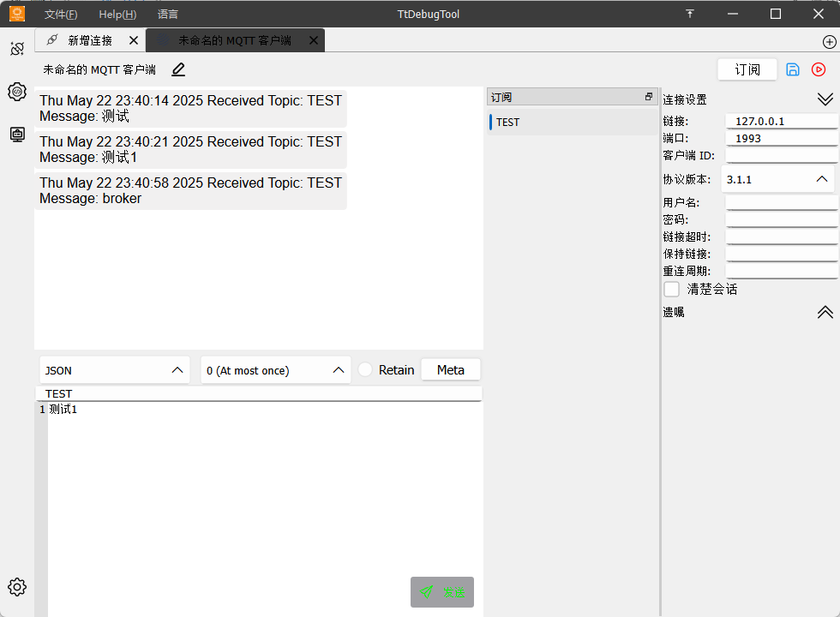Image resolution: width=840 pixels, height=617 pixels.
Task: Open settings gear at sidebar bottom
Action: point(17,587)
